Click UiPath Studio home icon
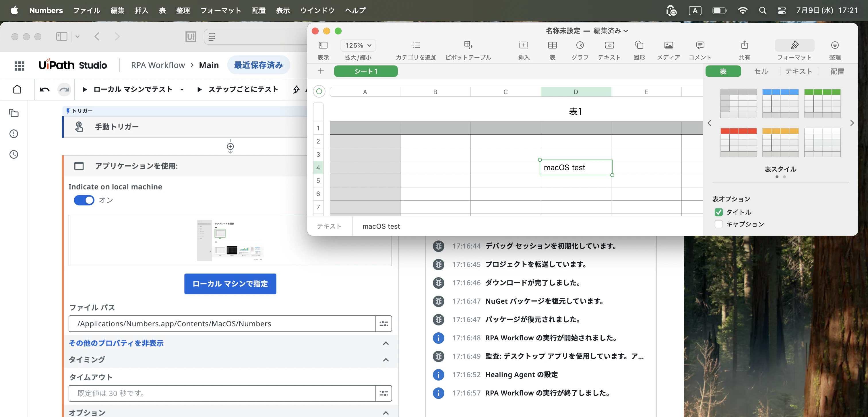 [17, 89]
